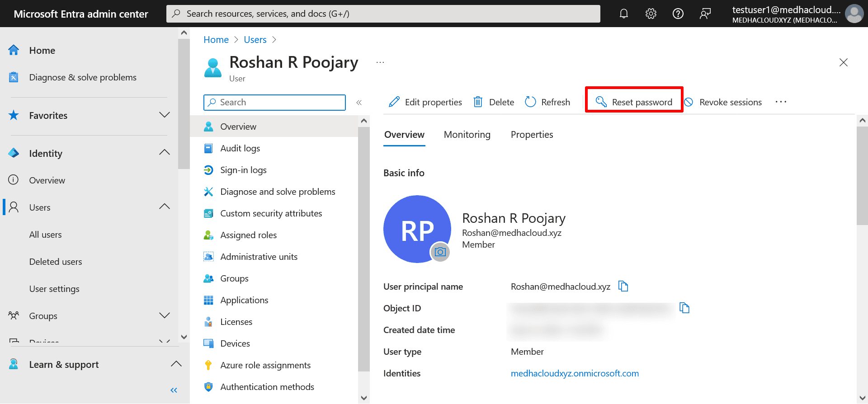Open the medhacloudxyz.onmicrosoft.com link

coord(575,373)
